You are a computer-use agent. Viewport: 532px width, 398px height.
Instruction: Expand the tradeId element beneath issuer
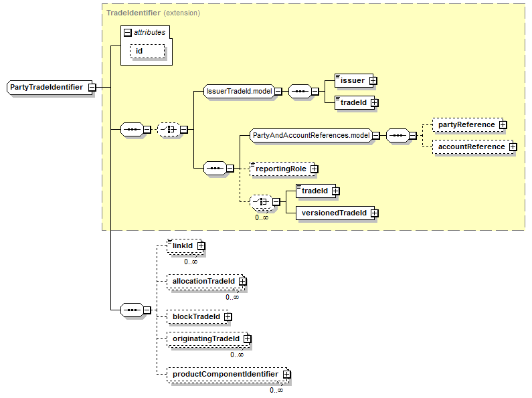coord(375,103)
